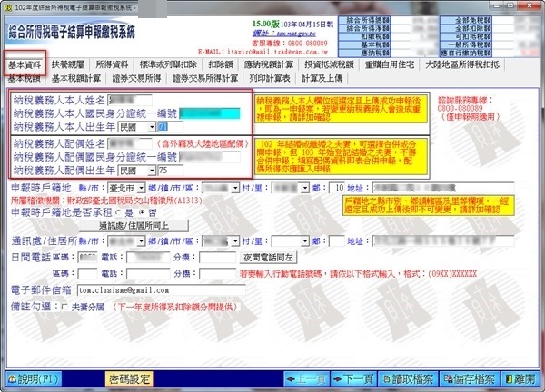This screenshot has height=392, width=545.
Task: Select the 基本稅額 tab
Action: (x=25, y=78)
